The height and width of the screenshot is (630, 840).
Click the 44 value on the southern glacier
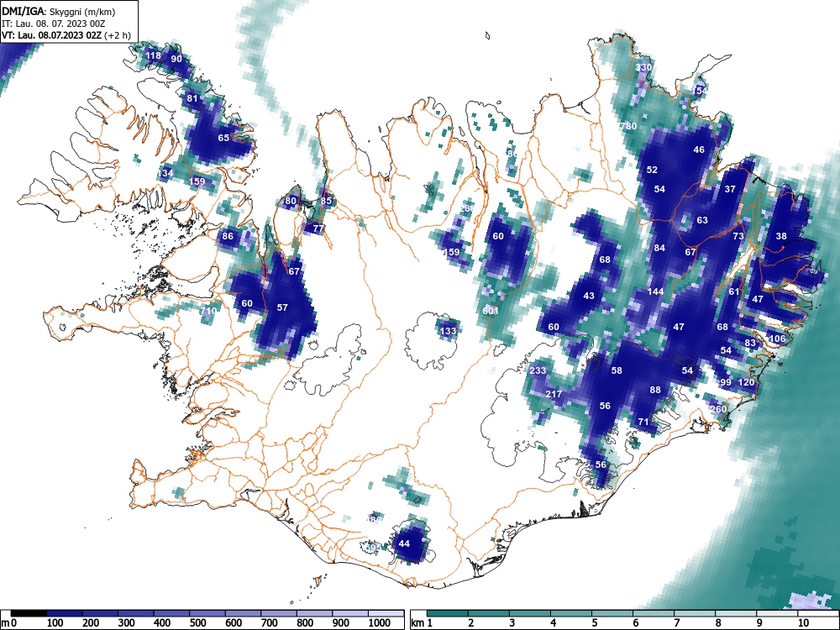(405, 543)
